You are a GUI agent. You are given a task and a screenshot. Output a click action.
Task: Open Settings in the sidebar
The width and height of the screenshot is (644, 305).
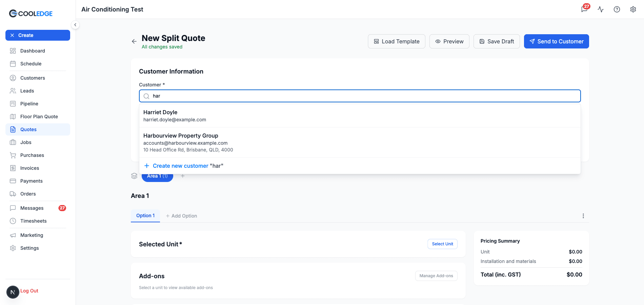pos(38,248)
